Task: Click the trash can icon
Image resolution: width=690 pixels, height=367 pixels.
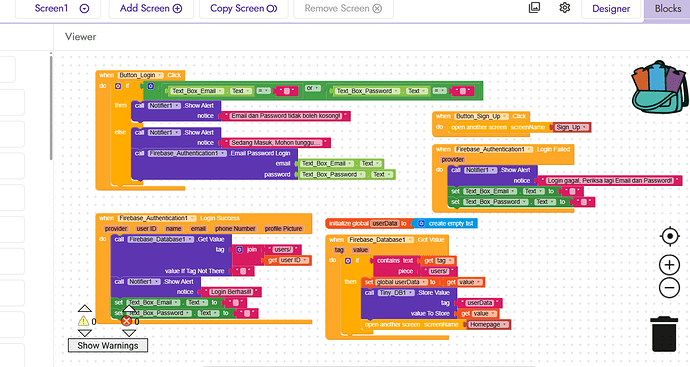Action: (x=664, y=334)
